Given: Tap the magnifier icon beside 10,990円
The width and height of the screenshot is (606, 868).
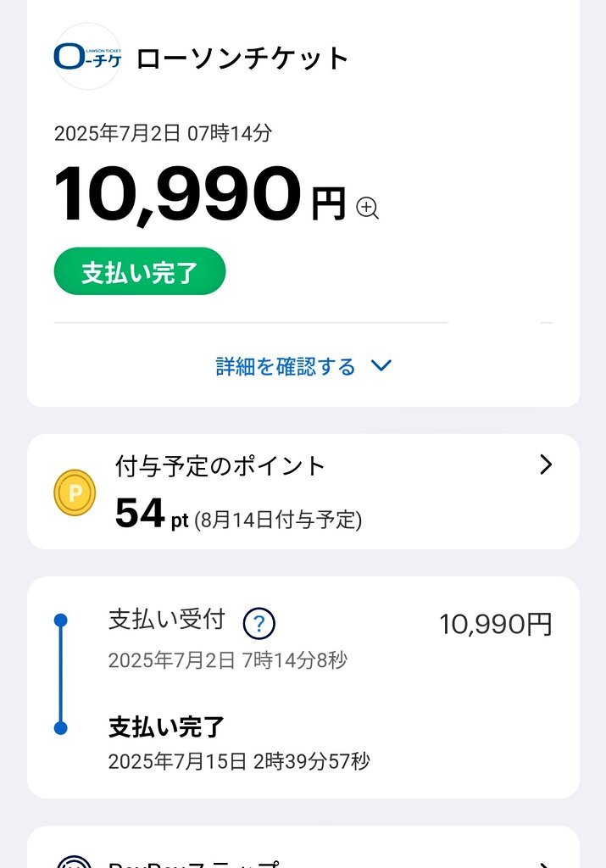Looking at the screenshot, I should click(x=368, y=209).
